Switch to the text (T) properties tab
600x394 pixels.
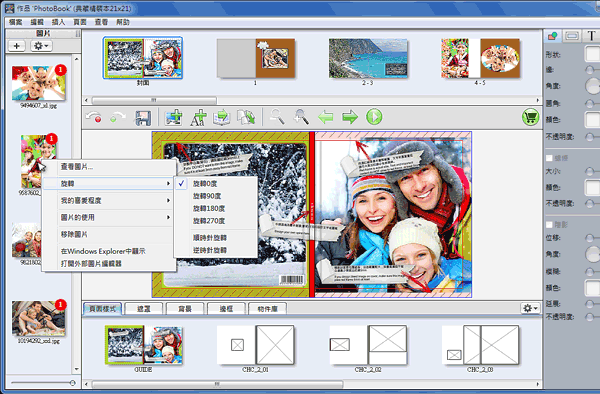tap(591, 36)
